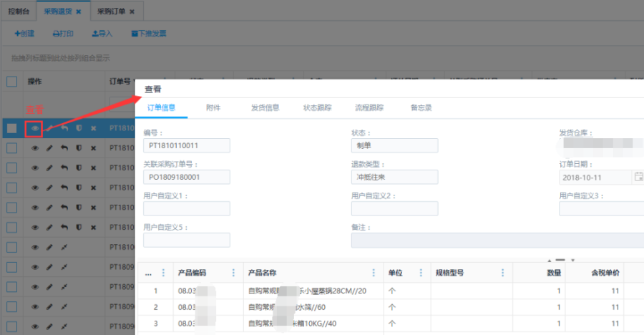This screenshot has width=644, height=335.
Task: Click the pencil edit icon in second row
Action: point(49,148)
